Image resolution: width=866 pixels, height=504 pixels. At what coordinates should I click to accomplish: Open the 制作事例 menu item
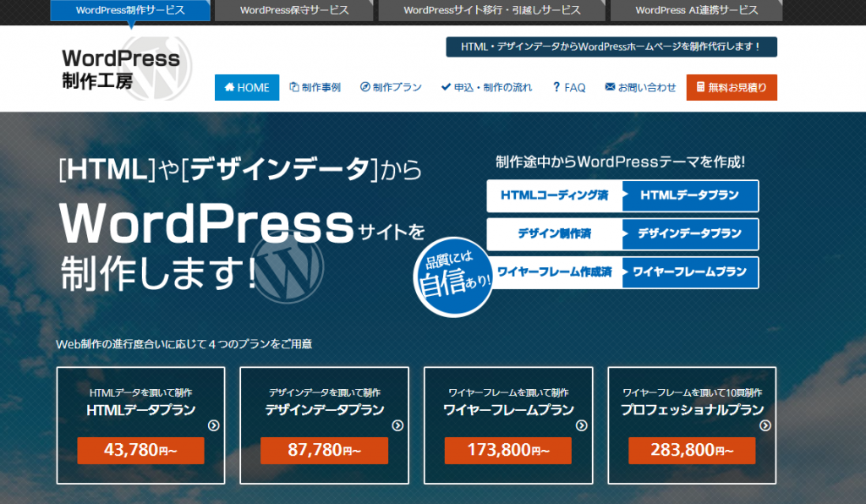[x=315, y=87]
